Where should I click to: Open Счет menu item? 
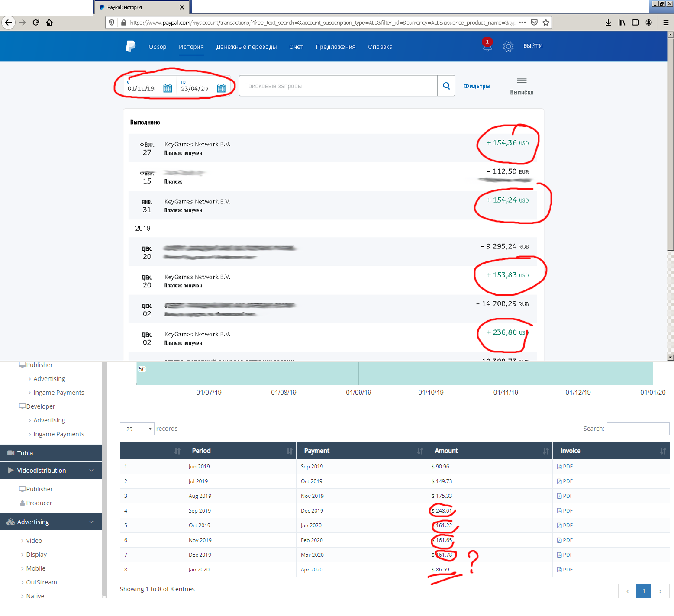[x=296, y=47]
